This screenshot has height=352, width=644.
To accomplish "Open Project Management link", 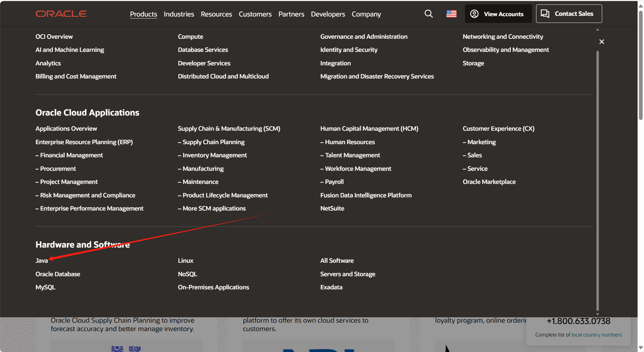I will coord(66,182).
